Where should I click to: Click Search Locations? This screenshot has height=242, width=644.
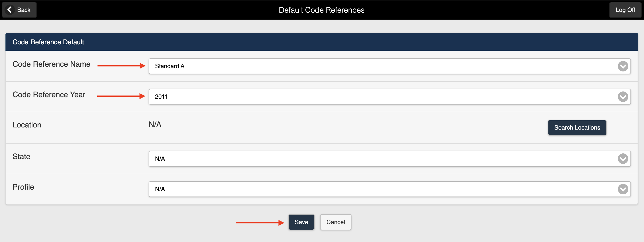577,127
